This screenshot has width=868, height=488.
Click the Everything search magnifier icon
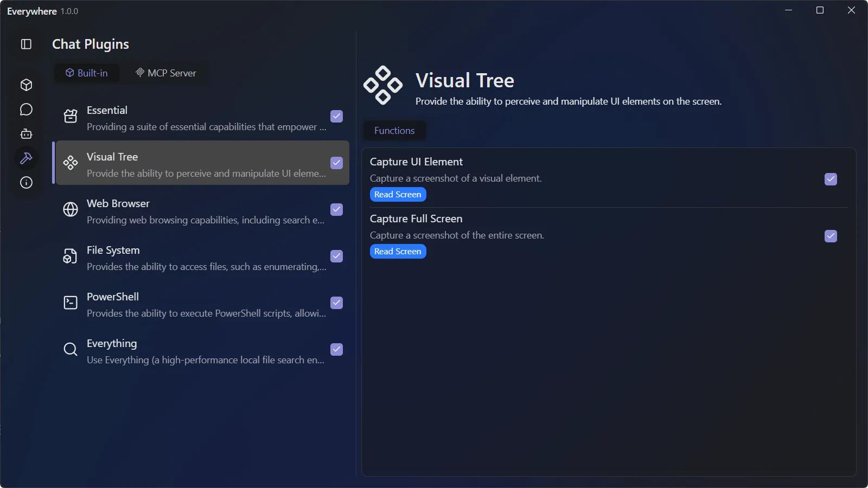coord(71,349)
